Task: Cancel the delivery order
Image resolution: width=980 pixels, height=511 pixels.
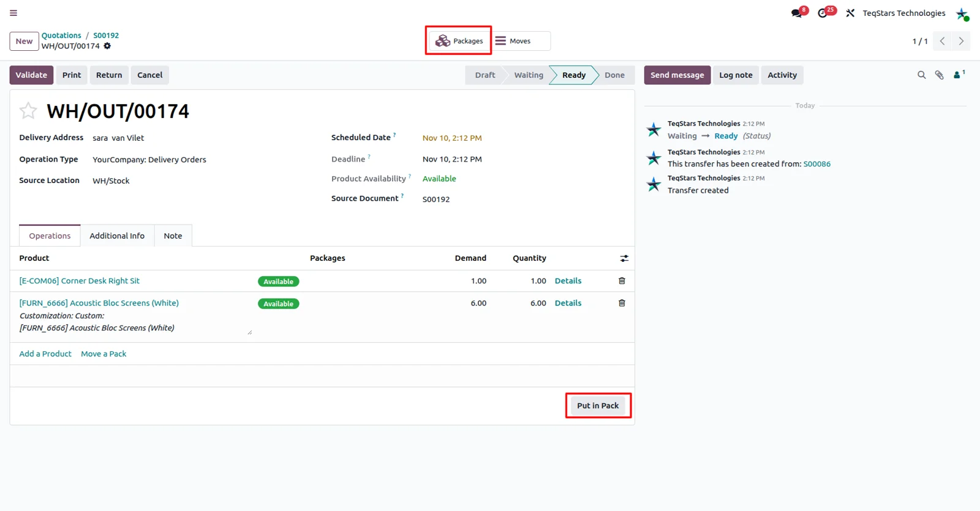Action: point(150,75)
